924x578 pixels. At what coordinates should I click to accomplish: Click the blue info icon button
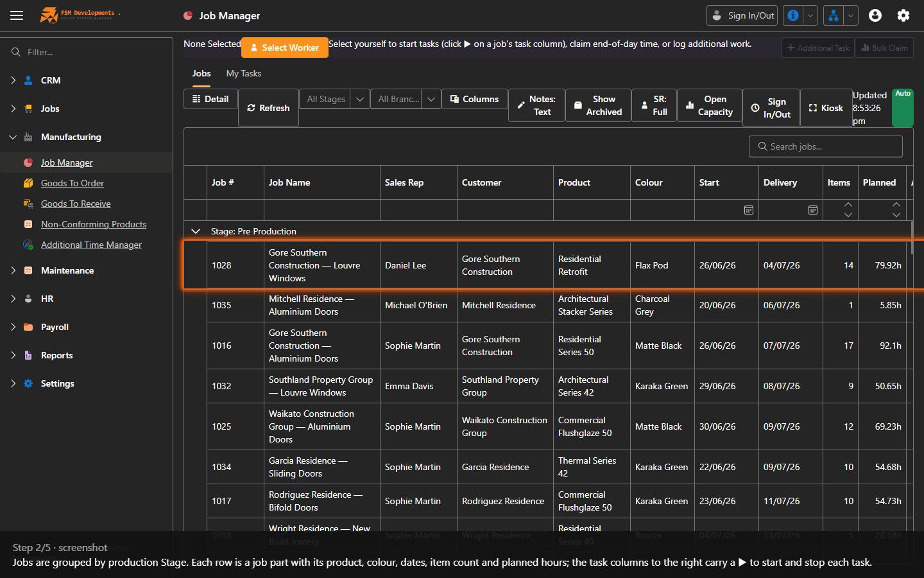point(793,15)
